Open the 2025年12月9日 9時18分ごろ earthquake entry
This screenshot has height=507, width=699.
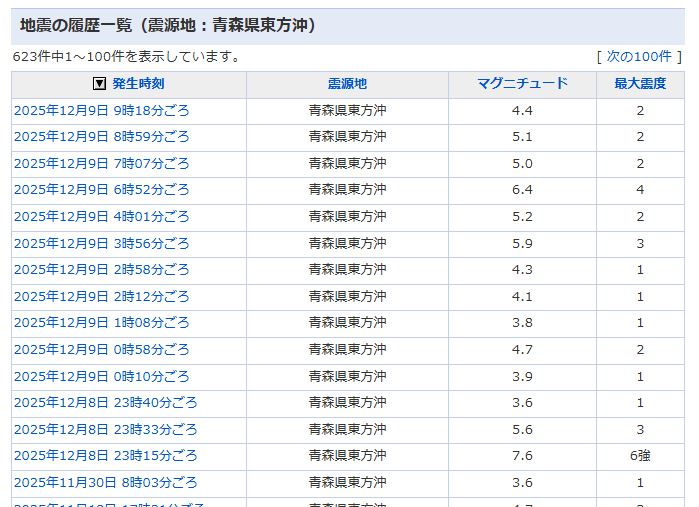tap(101, 111)
